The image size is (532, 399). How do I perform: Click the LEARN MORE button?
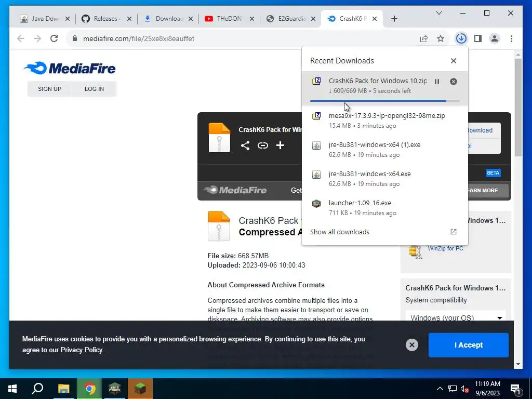coord(487,190)
